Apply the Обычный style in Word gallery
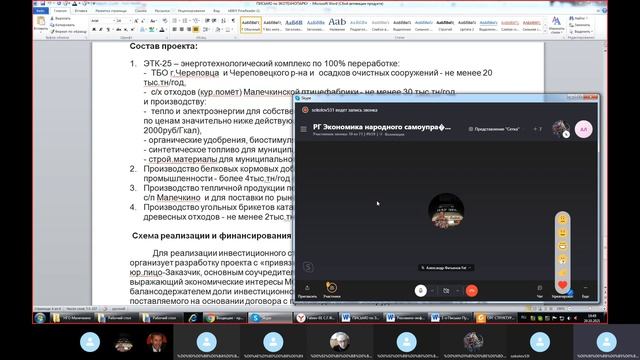640x360 pixels. tap(251, 24)
